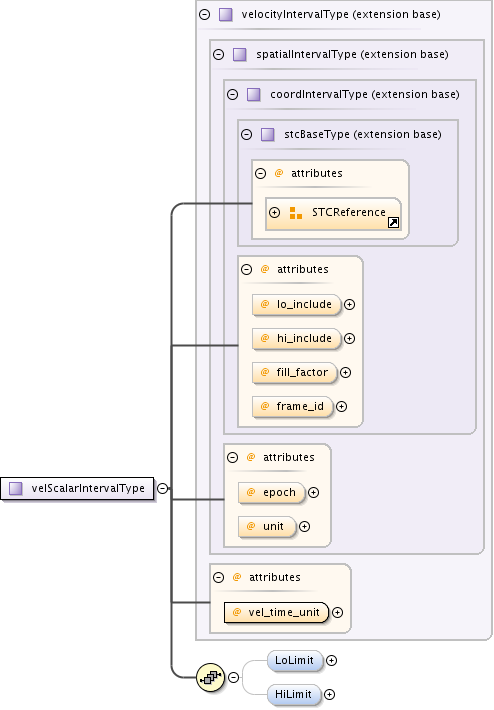Click velocityIntervalType complex type icon
494x710 pixels.
point(225,14)
